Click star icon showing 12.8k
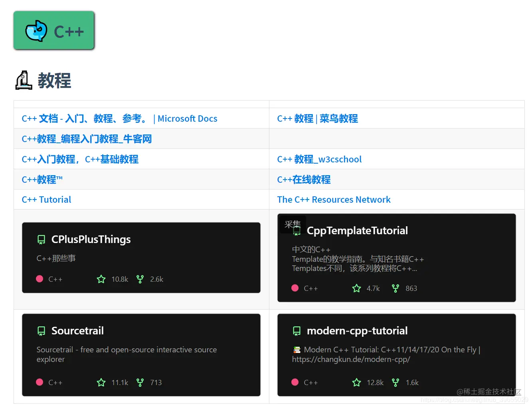Screen dimensions: 532x407 click(x=356, y=382)
